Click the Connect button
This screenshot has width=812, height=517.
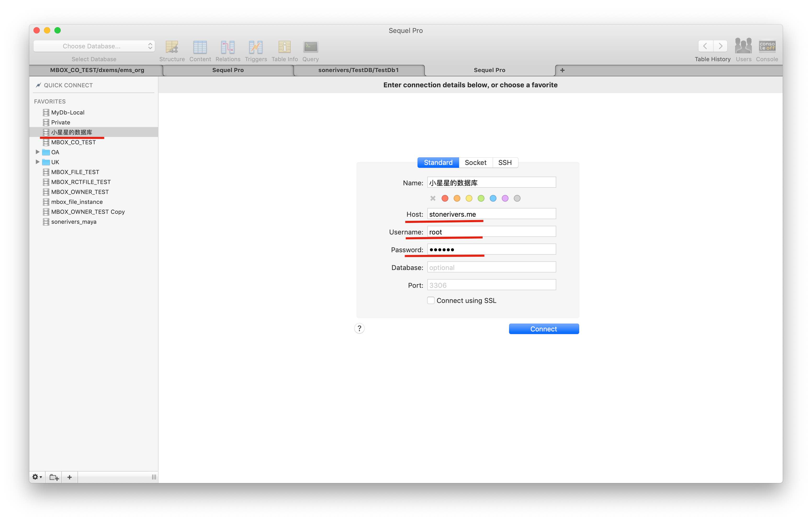(544, 329)
